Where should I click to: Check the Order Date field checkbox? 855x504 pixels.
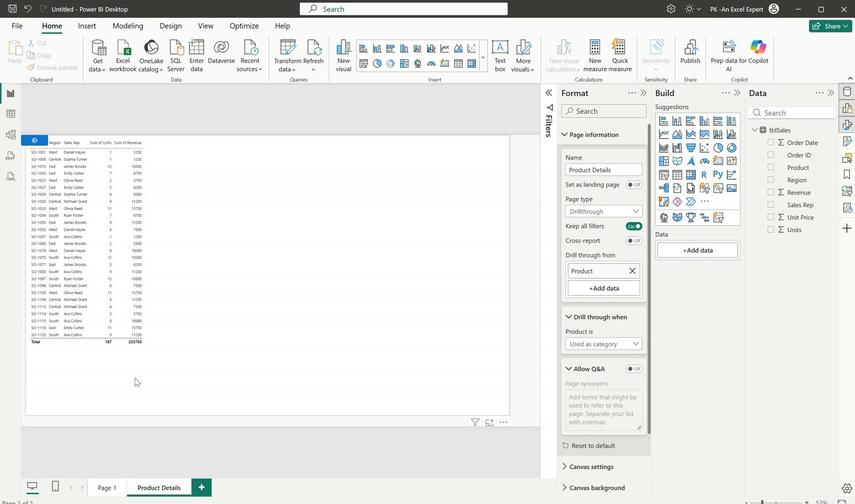coord(771,143)
